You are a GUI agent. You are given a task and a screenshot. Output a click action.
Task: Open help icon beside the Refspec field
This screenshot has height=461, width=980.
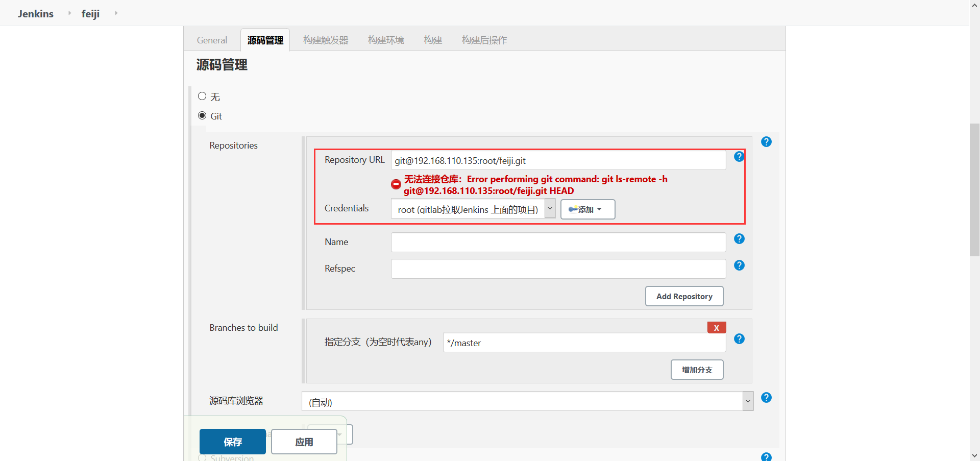739,265
